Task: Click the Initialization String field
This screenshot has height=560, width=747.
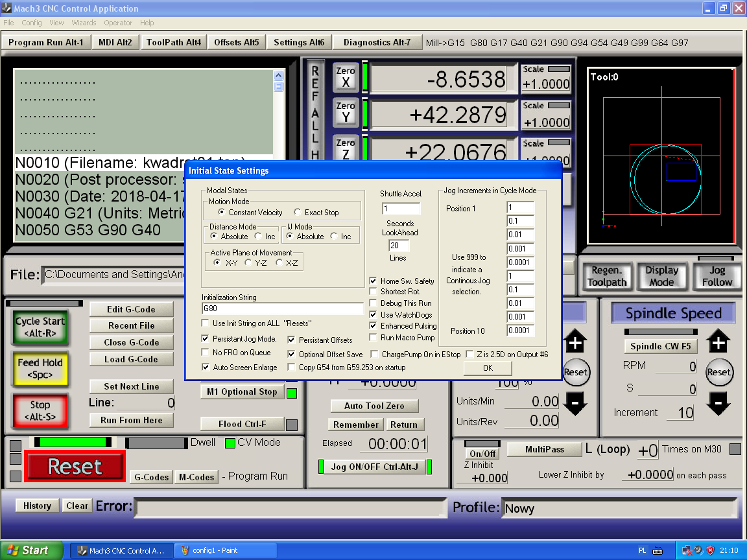Action: (283, 309)
